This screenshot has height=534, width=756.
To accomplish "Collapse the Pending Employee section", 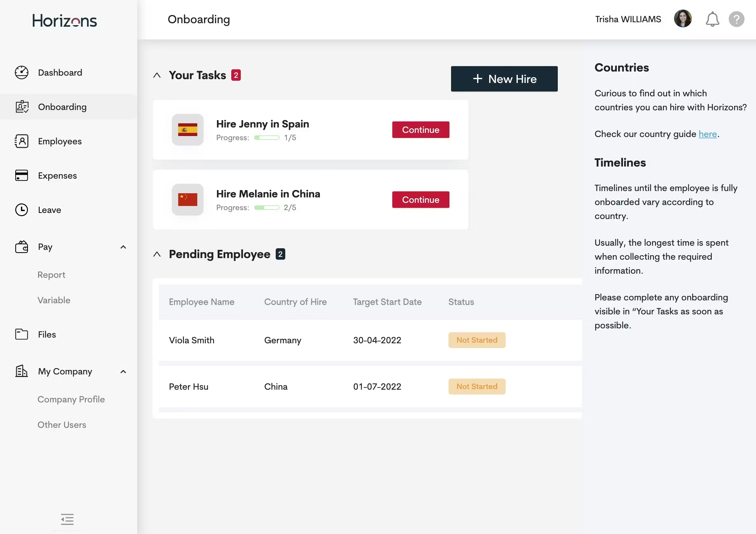I will 157,254.
